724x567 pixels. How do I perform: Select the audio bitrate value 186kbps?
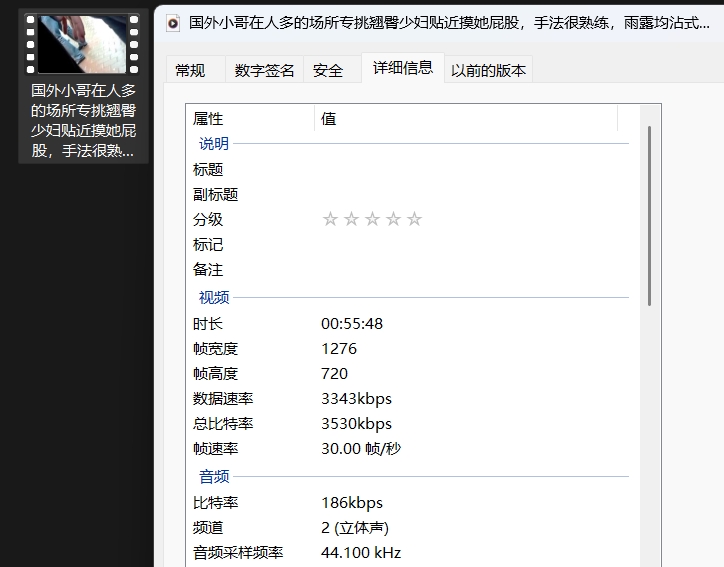pos(352,502)
